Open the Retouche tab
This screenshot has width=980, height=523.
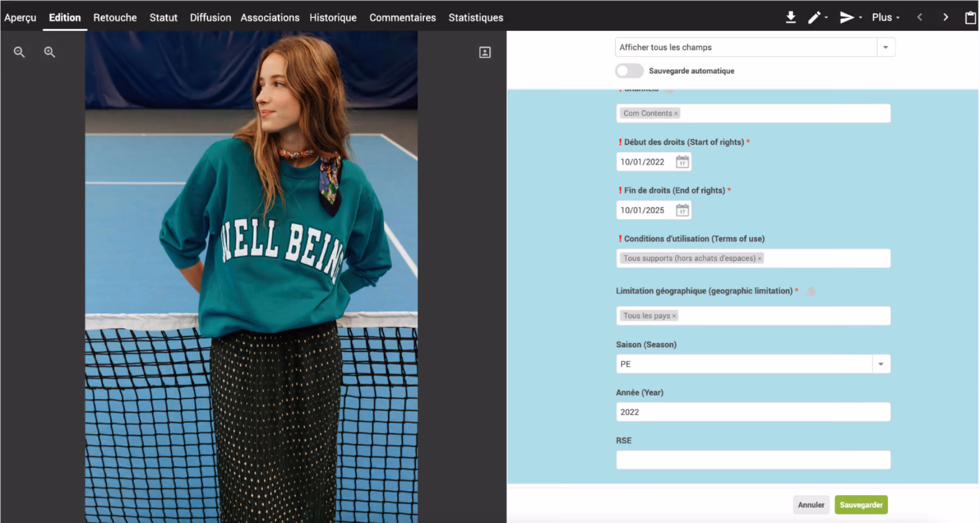(115, 17)
